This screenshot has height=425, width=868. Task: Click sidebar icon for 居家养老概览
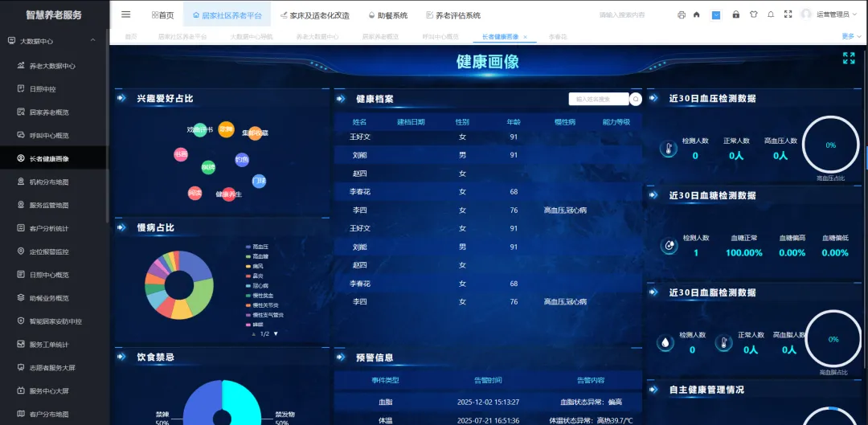(21, 112)
